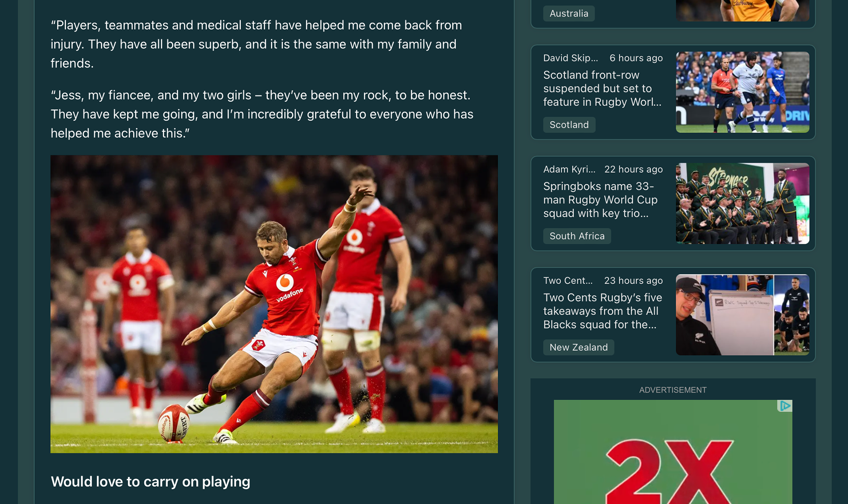Open Scotland front-row suspended article headline
Screen dimensions: 848x504
coord(602,88)
